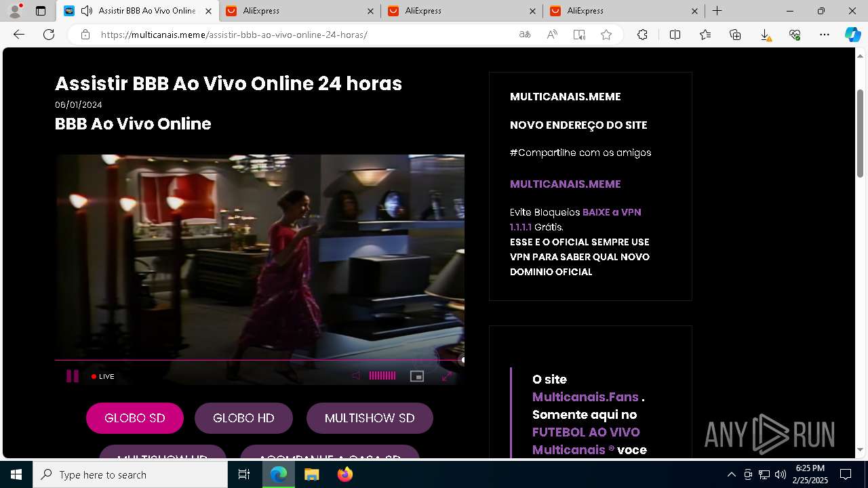Close the first AliExpress tab
This screenshot has height=488, width=868.
pos(370,11)
